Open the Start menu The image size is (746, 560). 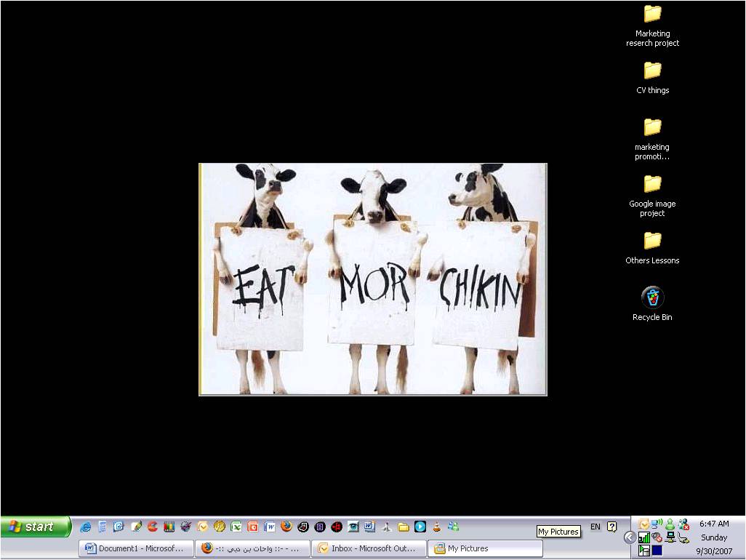click(x=36, y=527)
